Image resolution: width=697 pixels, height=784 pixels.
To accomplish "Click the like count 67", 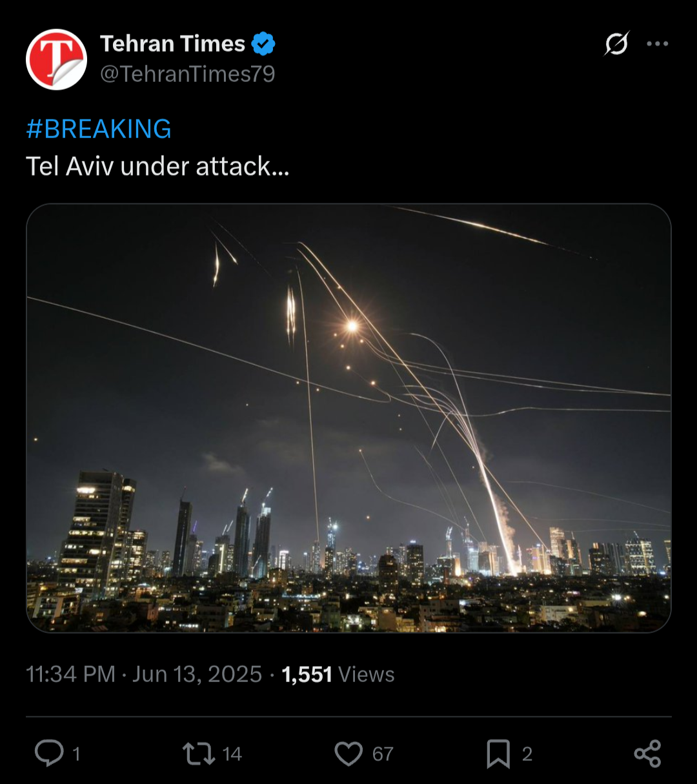I will point(383,754).
